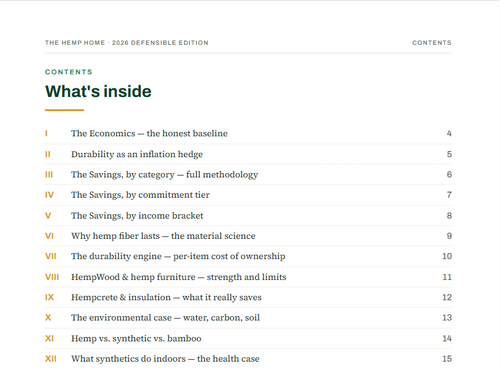Click page number 7
The height and width of the screenshot is (369, 500).
[x=449, y=195]
